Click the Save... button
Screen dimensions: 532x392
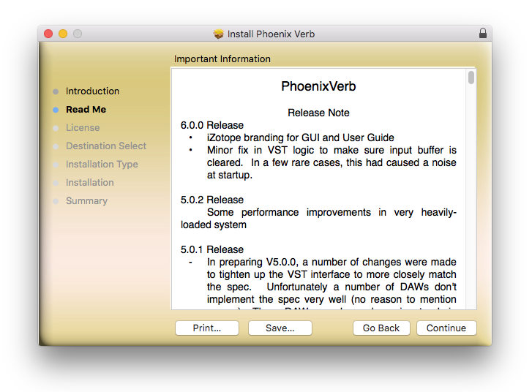[280, 328]
